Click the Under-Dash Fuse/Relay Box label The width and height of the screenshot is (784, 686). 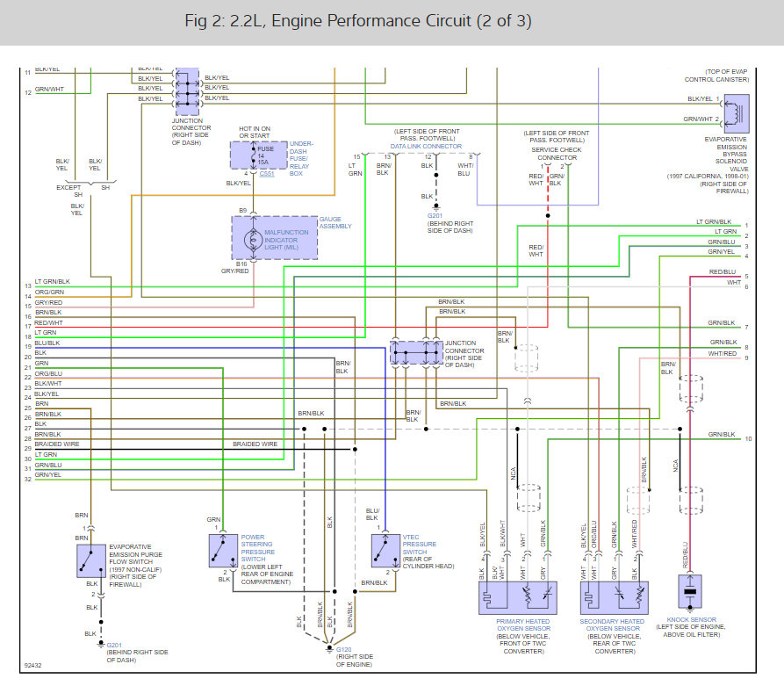tap(301, 158)
